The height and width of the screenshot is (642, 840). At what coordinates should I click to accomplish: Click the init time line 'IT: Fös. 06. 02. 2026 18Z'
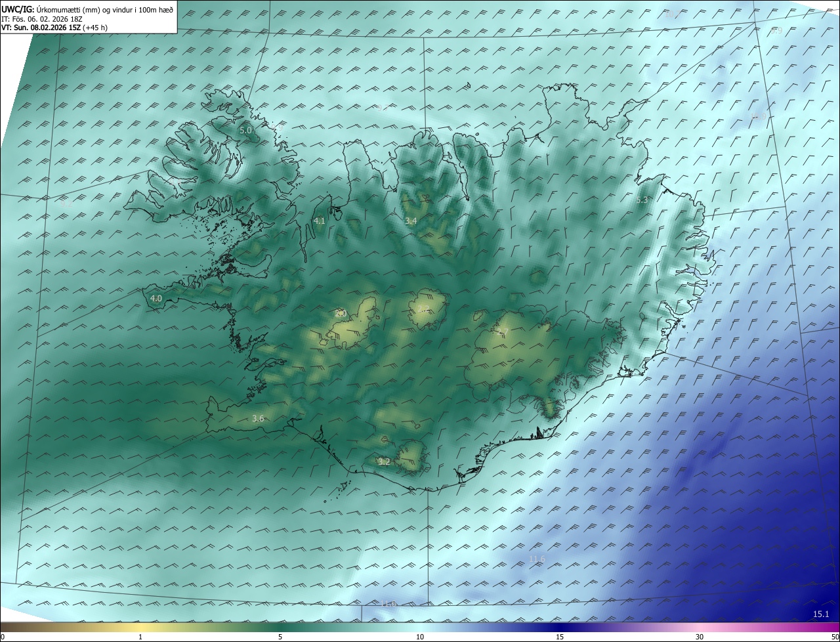coord(41,18)
